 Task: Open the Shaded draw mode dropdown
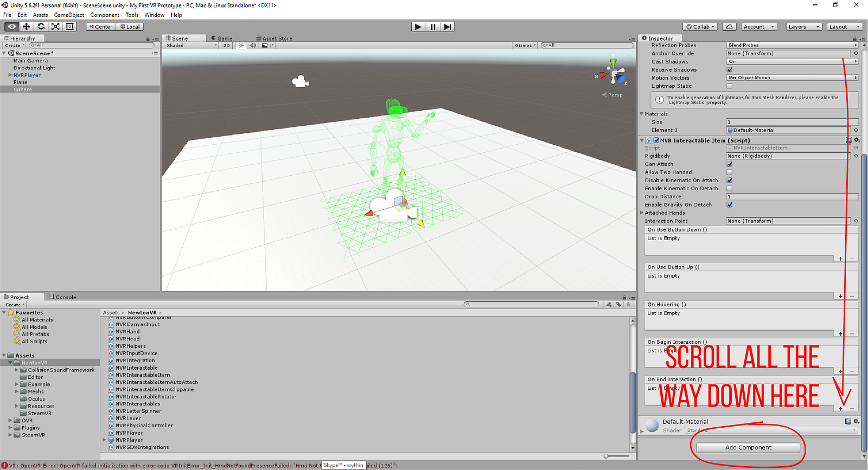pos(192,46)
